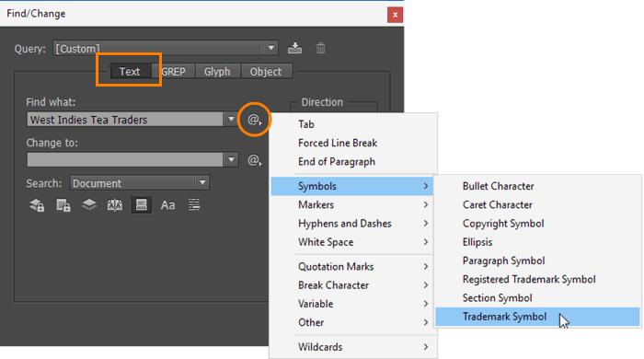Switch to the Glyph tab
The width and height of the screenshot is (644, 359).
click(217, 72)
